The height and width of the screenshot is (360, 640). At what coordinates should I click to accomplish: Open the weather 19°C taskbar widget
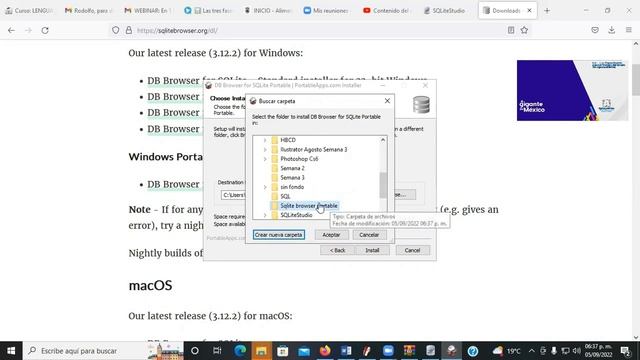tap(507, 351)
